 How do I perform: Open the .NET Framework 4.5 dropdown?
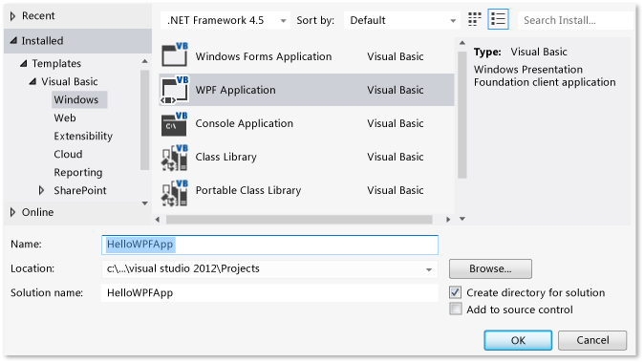[x=225, y=20]
